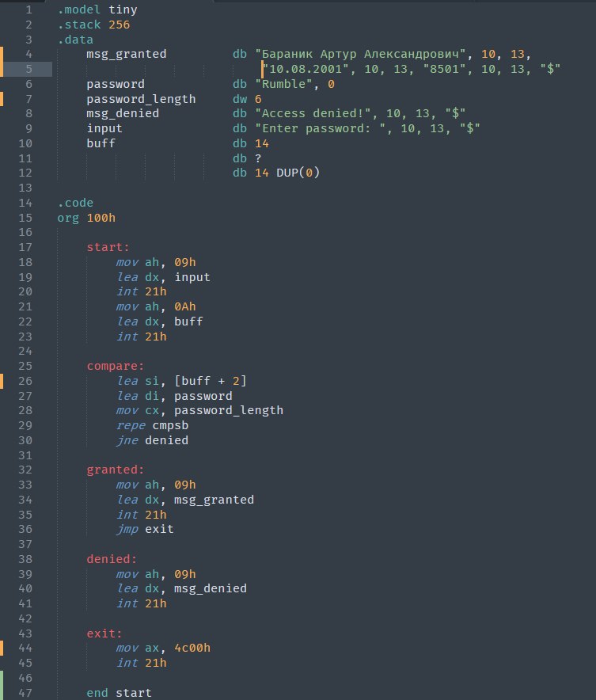Click 'DUP(0)' on line 12
This screenshot has height=700, width=596.
click(298, 173)
